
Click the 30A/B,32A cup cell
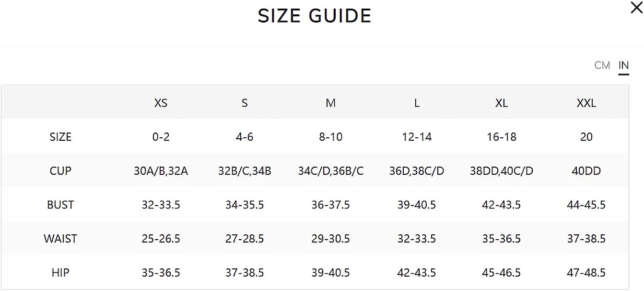(161, 171)
